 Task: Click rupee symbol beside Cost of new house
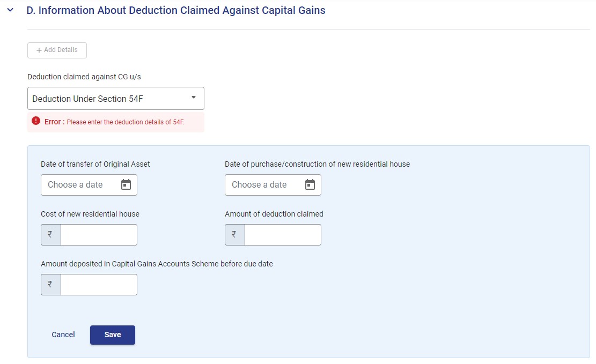tap(50, 235)
